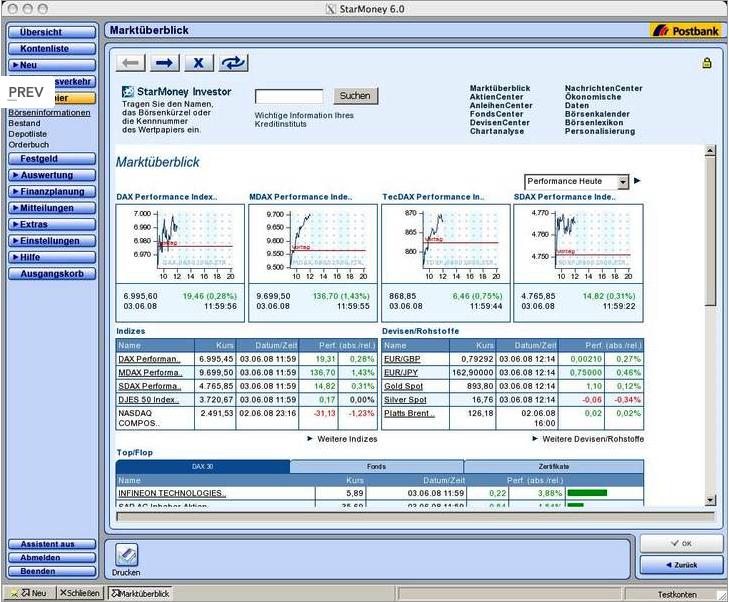Open Übersicht in the sidebar
This screenshot has width=729, height=602.
pos(52,32)
